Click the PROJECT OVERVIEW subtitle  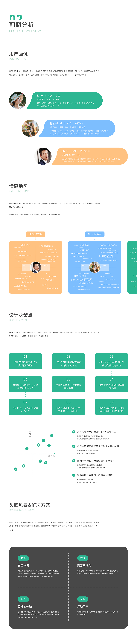(25, 31)
